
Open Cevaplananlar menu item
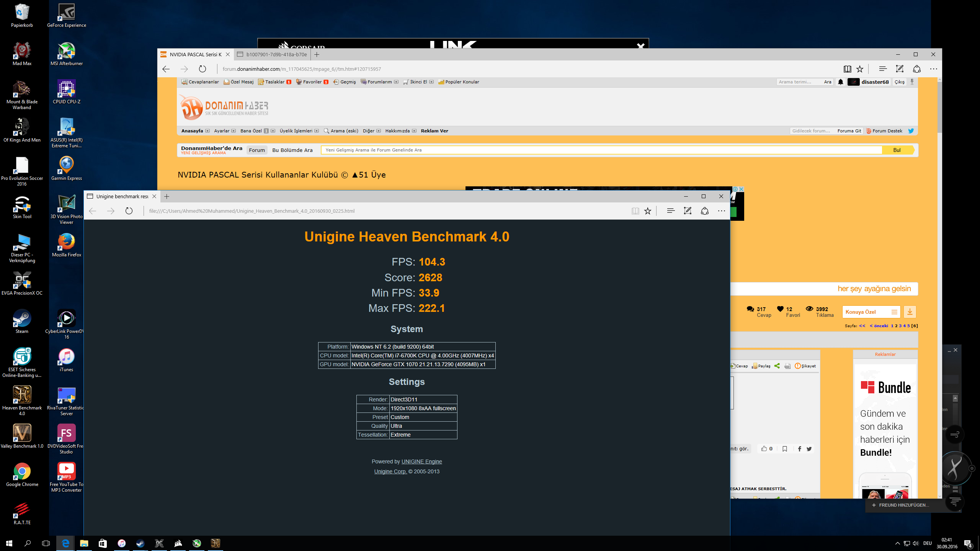[200, 82]
